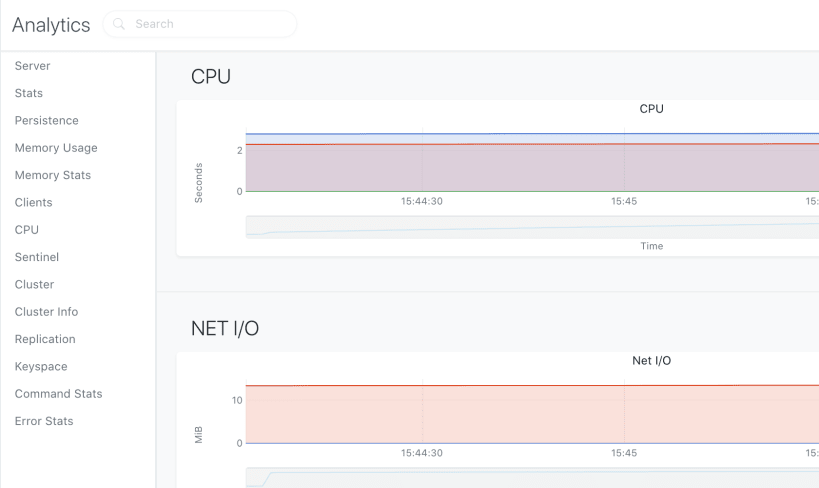Screen dimensions: 819x488
Task: Click the CPU chart range slider strip
Action: pyautogui.click(x=532, y=227)
